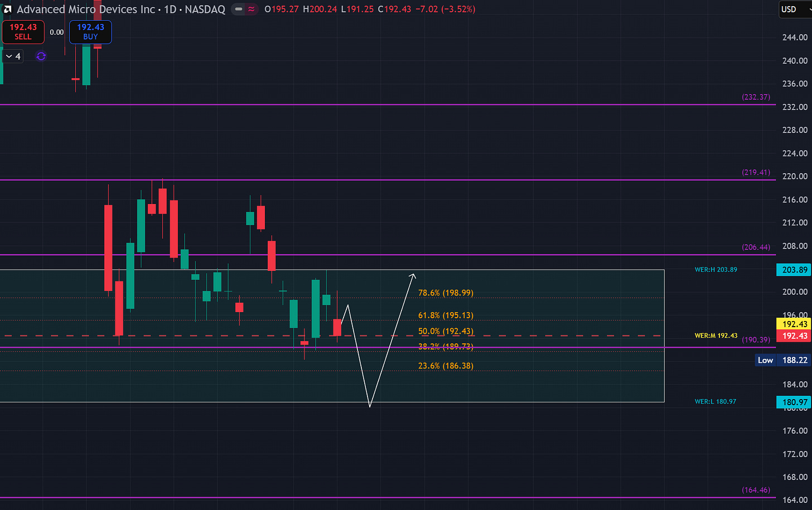Click the 244.00 price axis label

[795, 37]
